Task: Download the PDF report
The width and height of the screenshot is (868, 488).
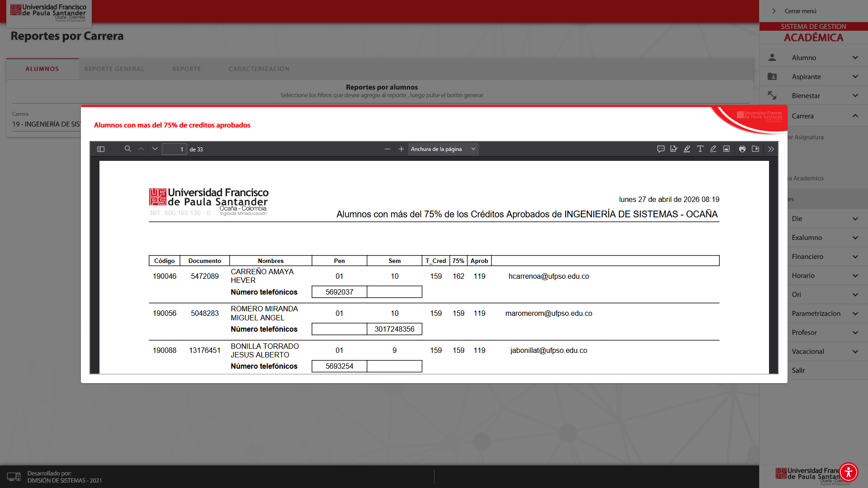Action: click(x=755, y=149)
